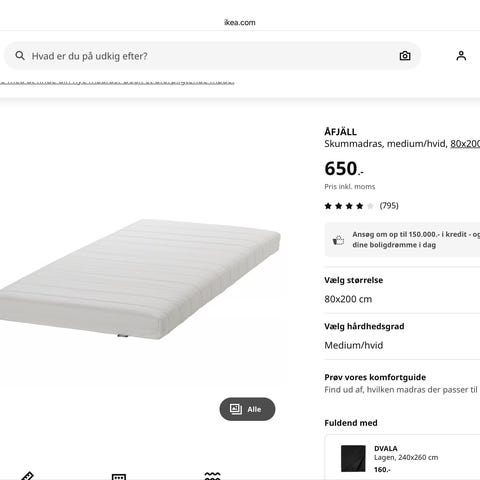The image size is (480, 480).
Task: Click the gallery icon on Alle button
Action: point(236,409)
